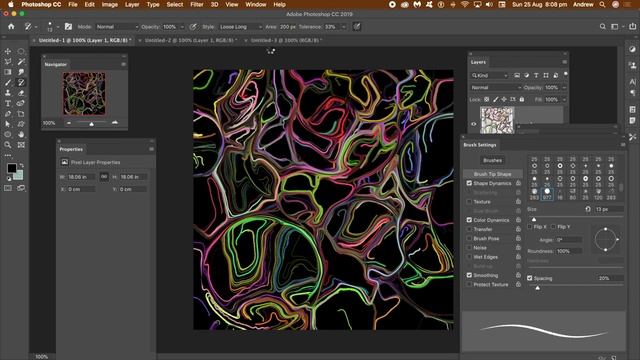Open the Tolerance dropdown arrow
The image size is (640, 360).
[344, 27]
